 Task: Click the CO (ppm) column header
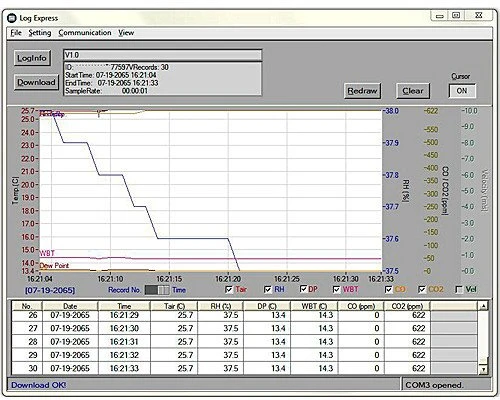(x=361, y=306)
